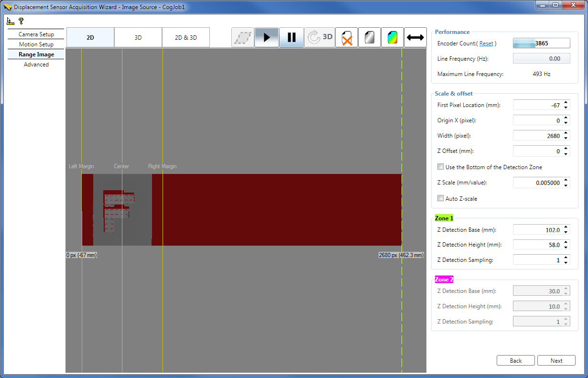
Task: Apply the rainbow color palette icon
Action: (x=392, y=37)
